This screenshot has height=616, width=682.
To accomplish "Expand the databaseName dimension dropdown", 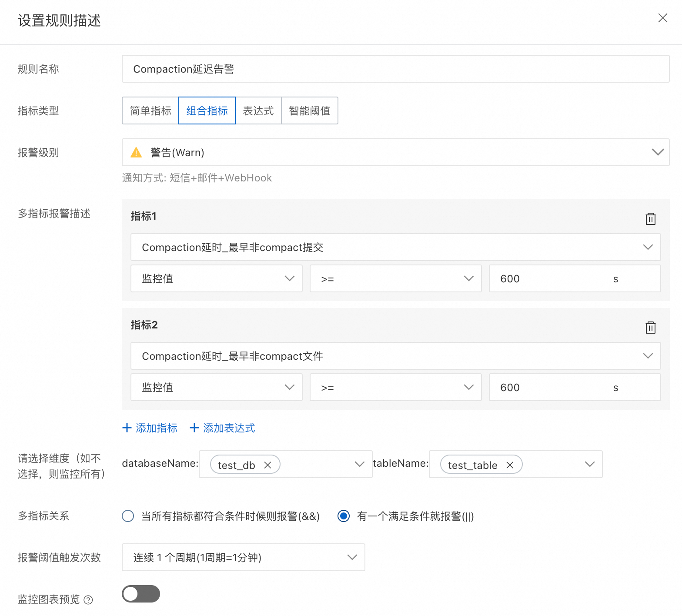I will click(359, 464).
